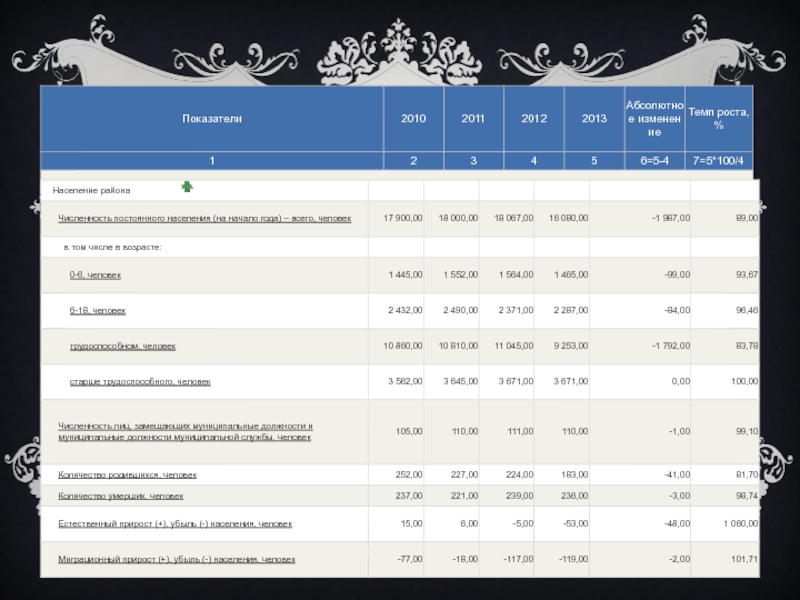
Task: Open the Количество умерших, человек link
Action: pyautogui.click(x=120, y=496)
